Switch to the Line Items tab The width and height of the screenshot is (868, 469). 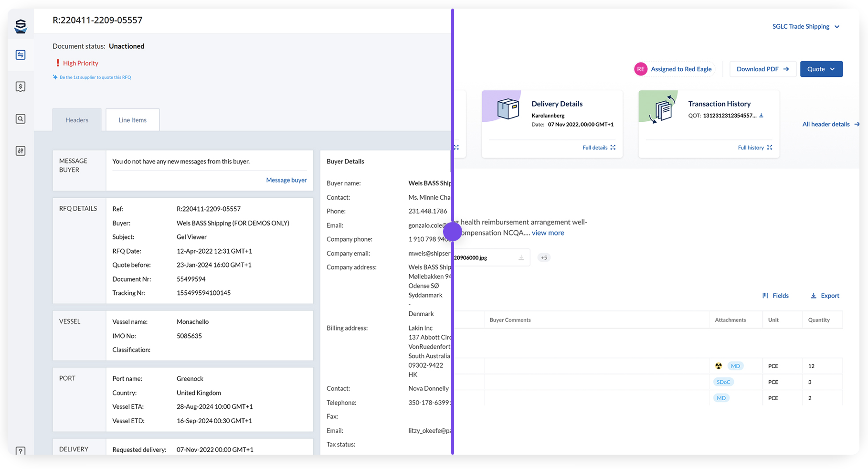tap(132, 120)
